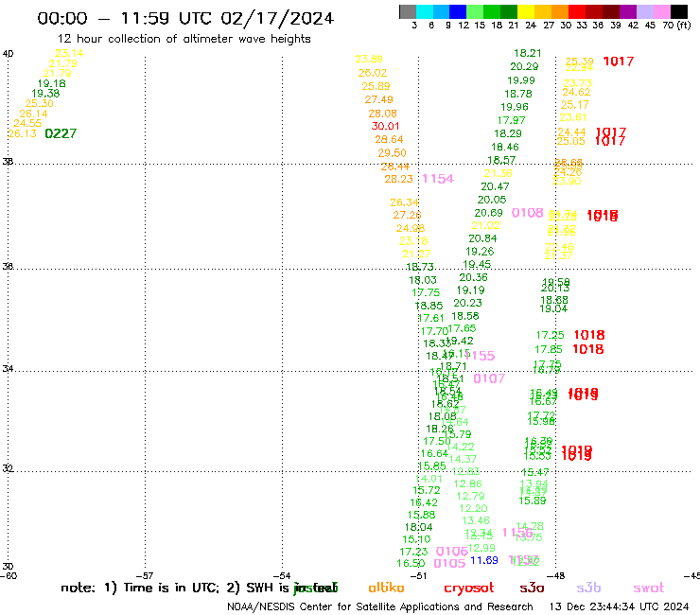Click the purple 42 ft legend swatch
The height and width of the screenshot is (615, 700).
point(627,11)
